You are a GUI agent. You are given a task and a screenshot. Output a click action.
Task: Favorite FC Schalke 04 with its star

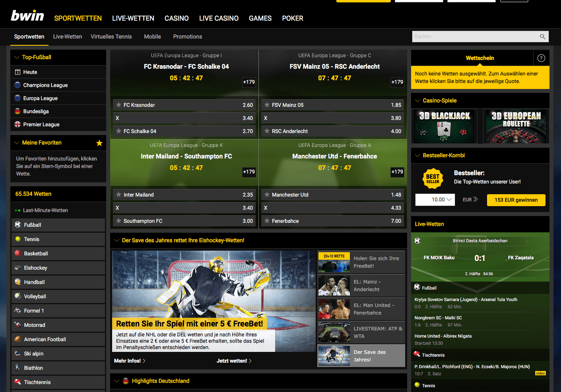tap(118, 131)
